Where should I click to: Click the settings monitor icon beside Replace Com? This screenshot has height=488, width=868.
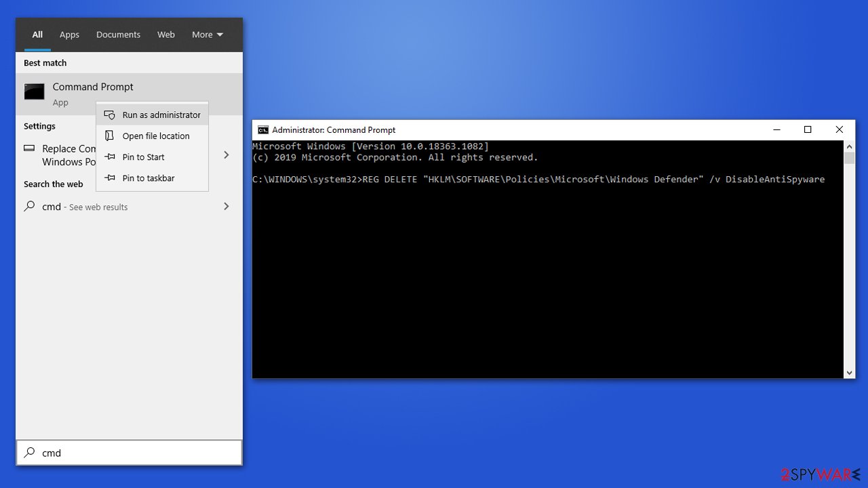point(29,148)
